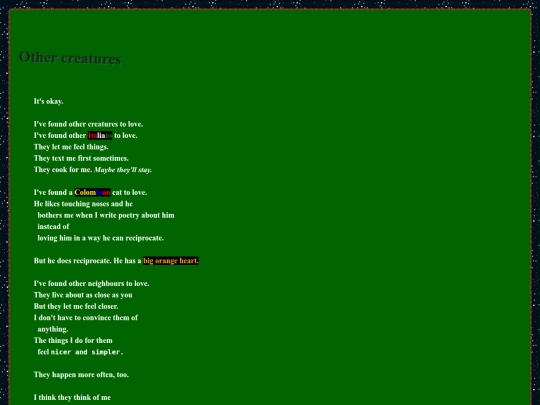540x405 pixels.
Task: Click 'bothers me when I write poetry about him'
Action: click(106, 215)
